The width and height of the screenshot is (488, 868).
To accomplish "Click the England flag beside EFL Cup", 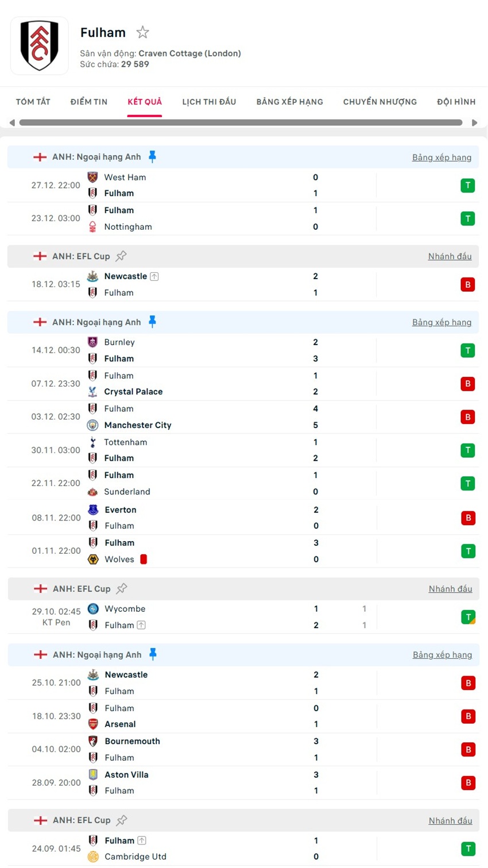I will pyautogui.click(x=41, y=256).
